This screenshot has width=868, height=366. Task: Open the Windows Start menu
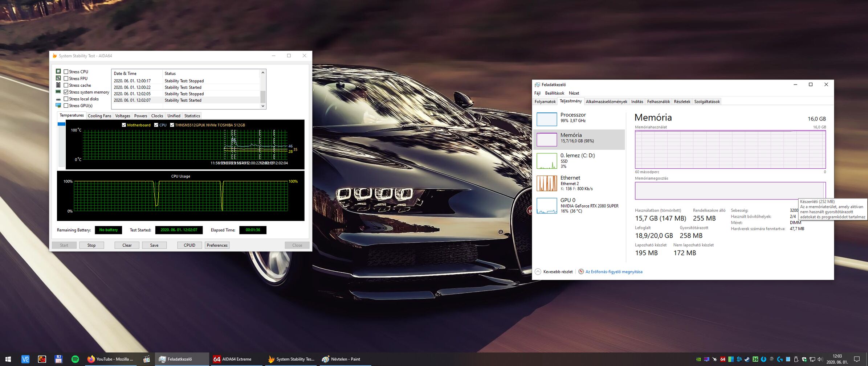(8, 359)
